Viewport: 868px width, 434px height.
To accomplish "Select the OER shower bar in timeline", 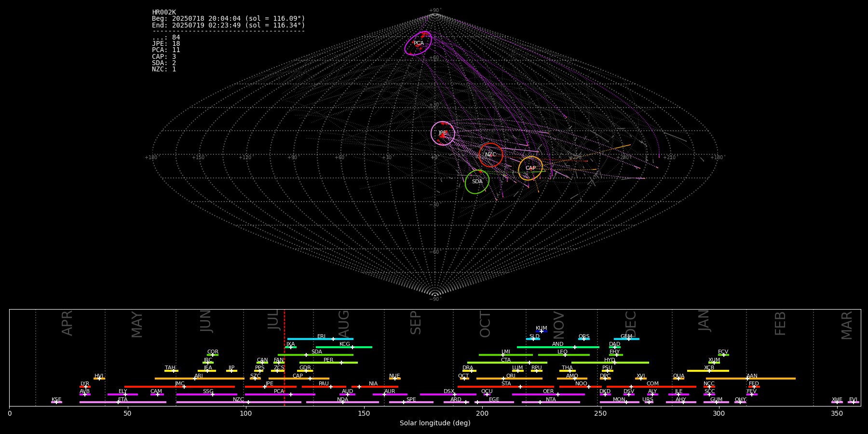I will pyautogui.click(x=548, y=394).
